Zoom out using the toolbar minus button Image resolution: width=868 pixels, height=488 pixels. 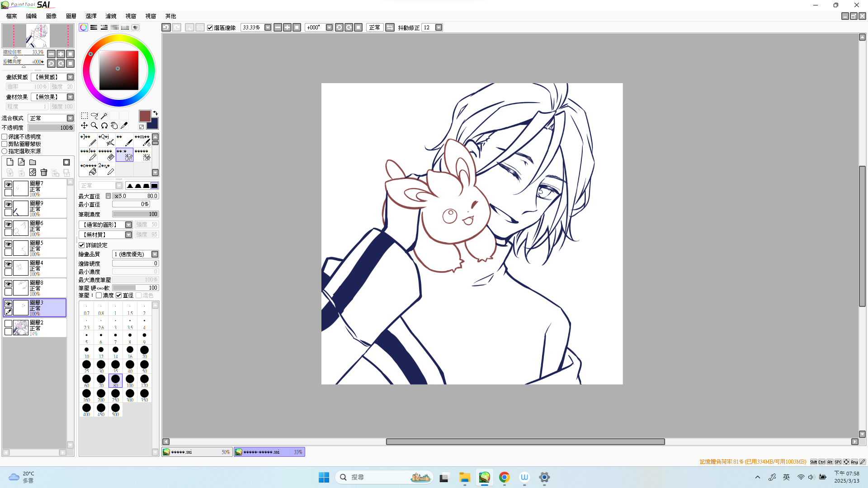pyautogui.click(x=278, y=28)
